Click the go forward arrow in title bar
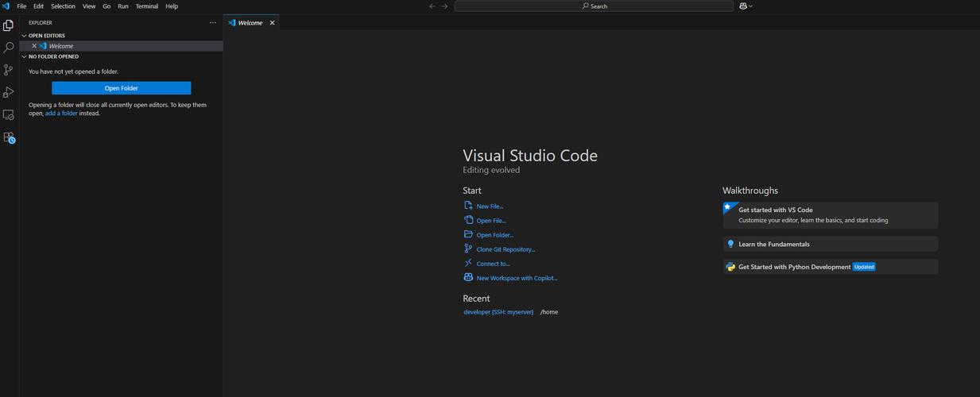The image size is (980, 397). 444,6
